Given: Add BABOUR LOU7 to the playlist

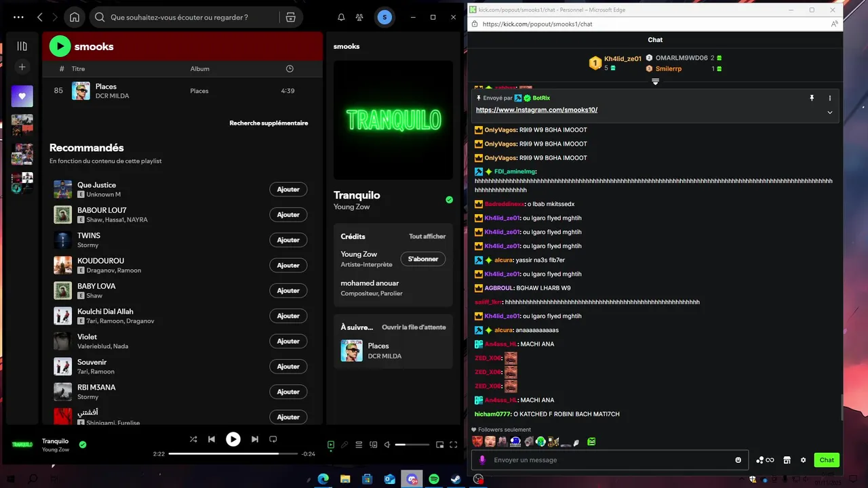Looking at the screenshot, I should pos(288,215).
